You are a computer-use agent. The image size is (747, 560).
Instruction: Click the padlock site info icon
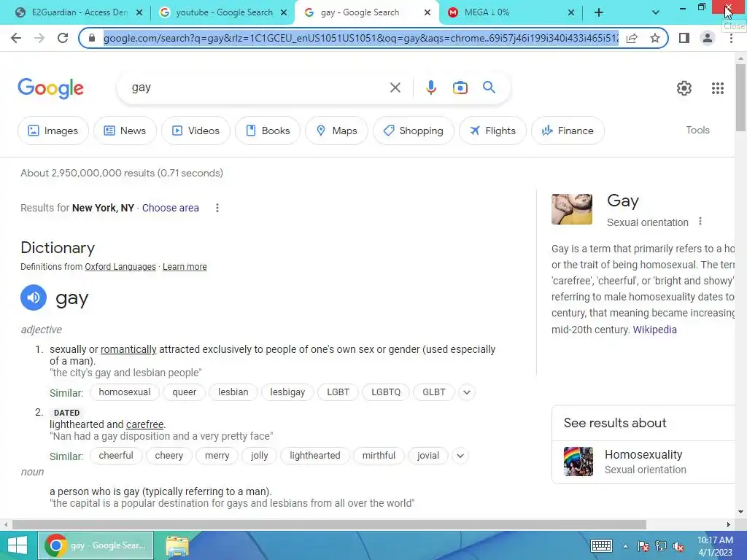tap(92, 38)
